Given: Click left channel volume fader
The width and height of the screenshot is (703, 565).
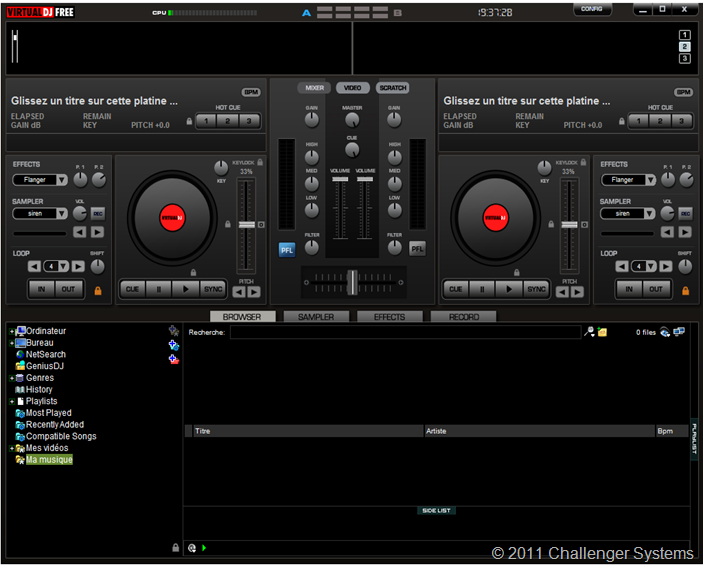Looking at the screenshot, I should (340, 179).
